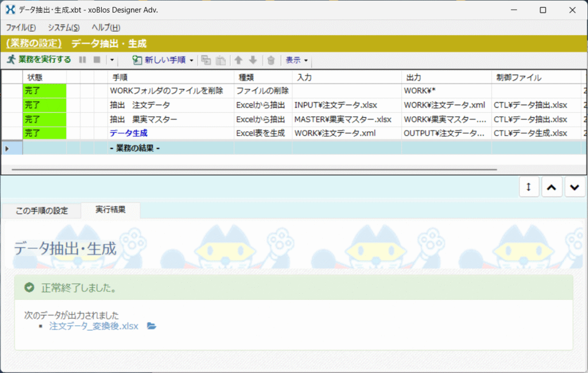588x373 pixels.
Task: Click the 業務を実行する run button
Action: (x=38, y=60)
